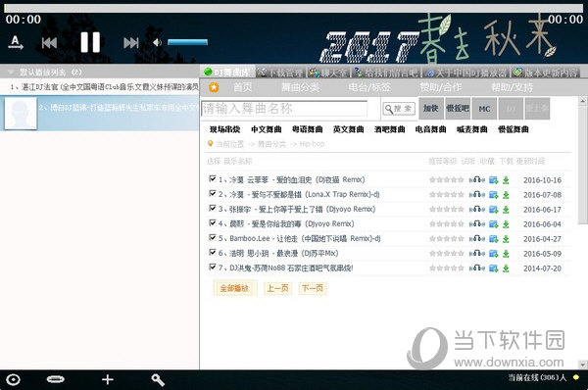Open the 给我们留言吧 tab
This screenshot has height=390, width=588.
[386, 73]
